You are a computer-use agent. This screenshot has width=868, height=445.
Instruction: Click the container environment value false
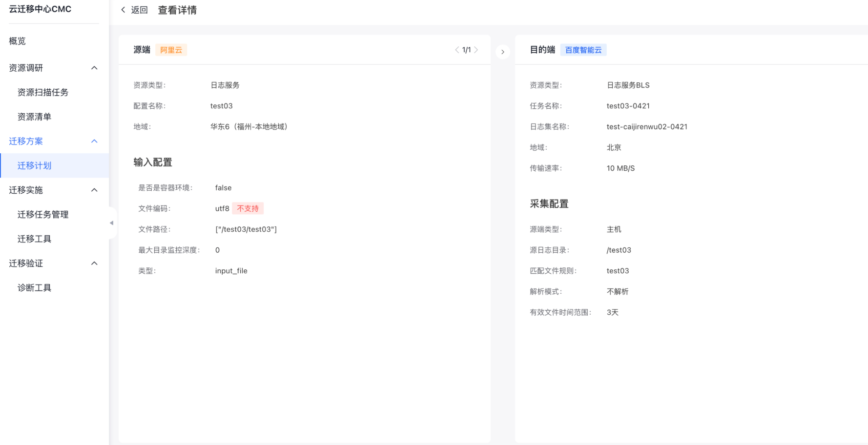(x=224, y=188)
